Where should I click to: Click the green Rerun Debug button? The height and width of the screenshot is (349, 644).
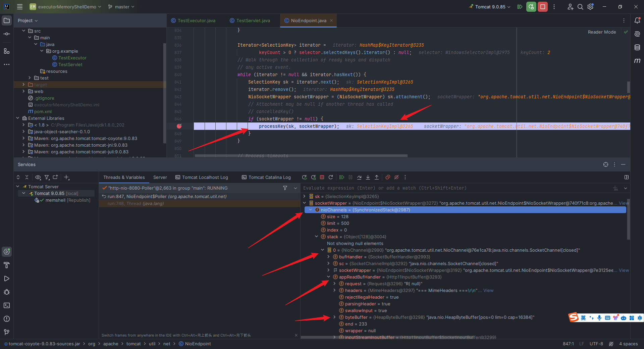pyautogui.click(x=531, y=7)
